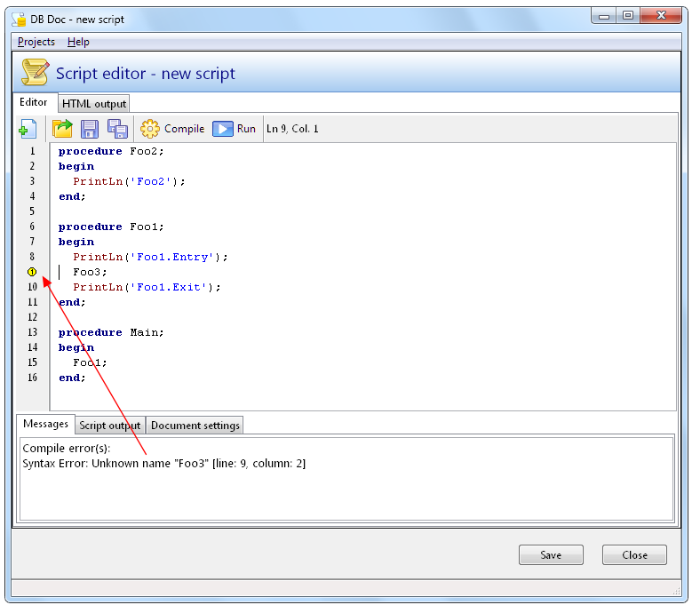
Task: Click the Script editor scroll icon in header
Action: 36,72
